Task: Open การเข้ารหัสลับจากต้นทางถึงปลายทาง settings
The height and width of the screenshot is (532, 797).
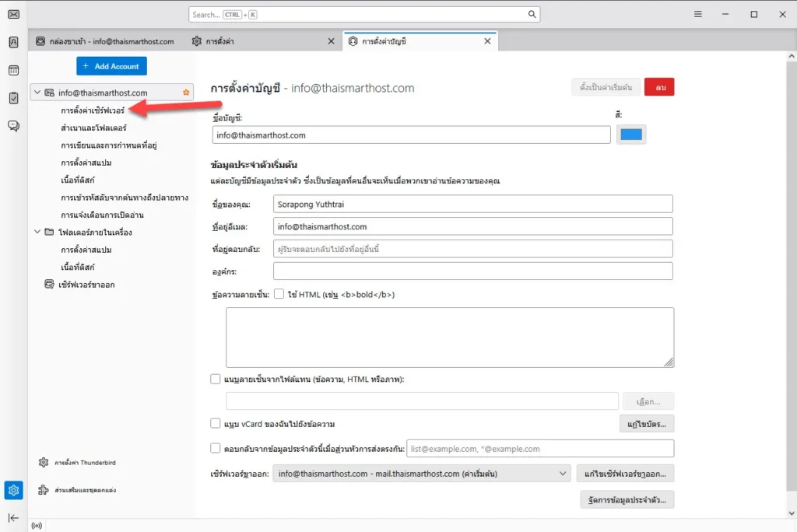Action: coord(125,198)
